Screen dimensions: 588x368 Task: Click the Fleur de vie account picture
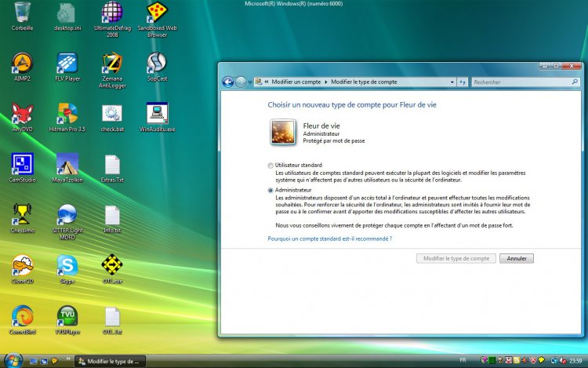[x=282, y=132]
